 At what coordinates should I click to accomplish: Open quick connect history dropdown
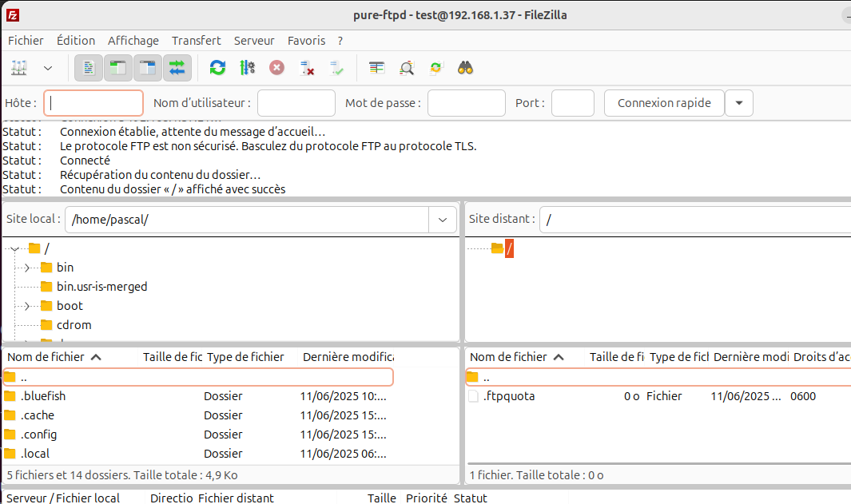pos(739,103)
